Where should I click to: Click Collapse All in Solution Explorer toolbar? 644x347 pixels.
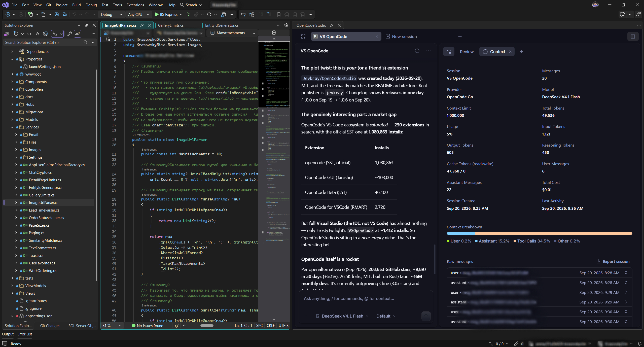pos(37,34)
